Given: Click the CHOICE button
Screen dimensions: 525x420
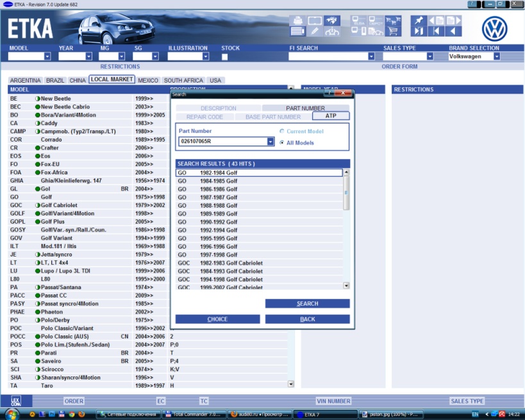Looking at the screenshot, I should 218,319.
